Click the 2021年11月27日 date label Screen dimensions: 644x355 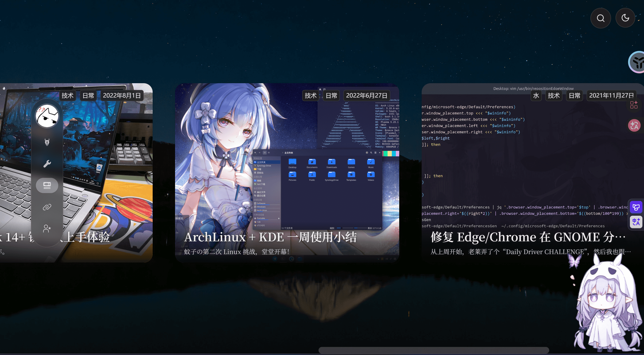point(611,96)
